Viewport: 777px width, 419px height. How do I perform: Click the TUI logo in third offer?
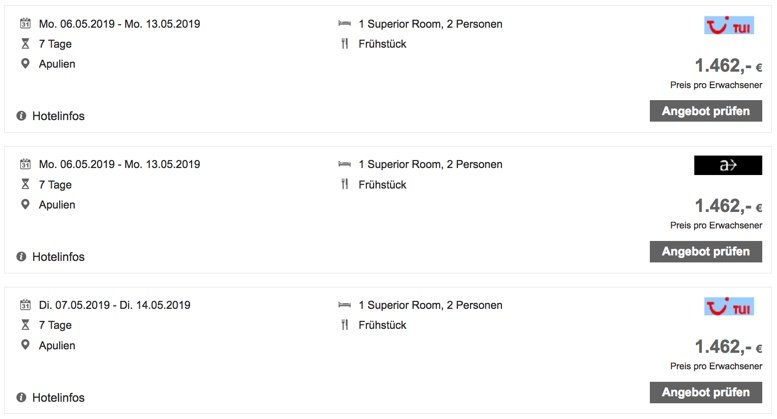point(727,306)
